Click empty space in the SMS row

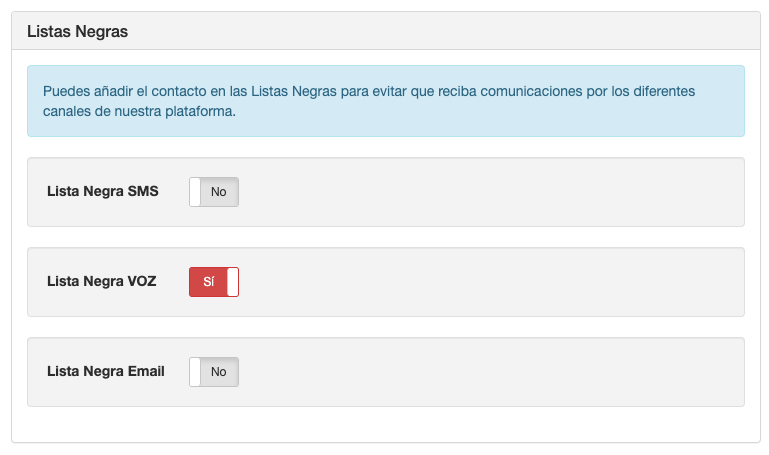(500, 192)
